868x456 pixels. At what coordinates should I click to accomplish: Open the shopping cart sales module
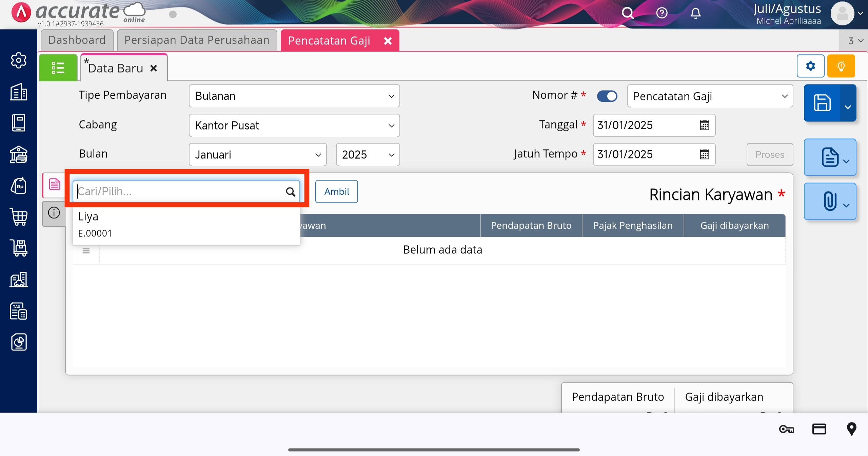pyautogui.click(x=19, y=216)
